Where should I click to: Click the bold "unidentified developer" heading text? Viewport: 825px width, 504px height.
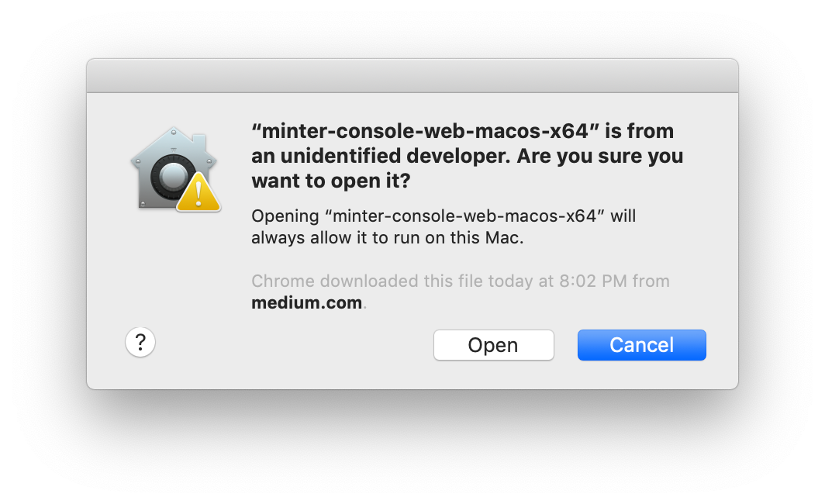point(380,156)
